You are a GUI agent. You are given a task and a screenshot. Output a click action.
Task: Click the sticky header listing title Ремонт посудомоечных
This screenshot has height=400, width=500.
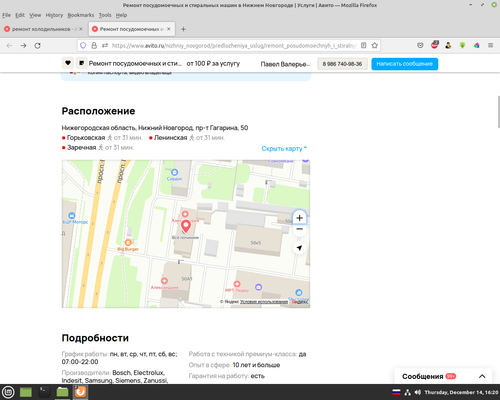135,63
